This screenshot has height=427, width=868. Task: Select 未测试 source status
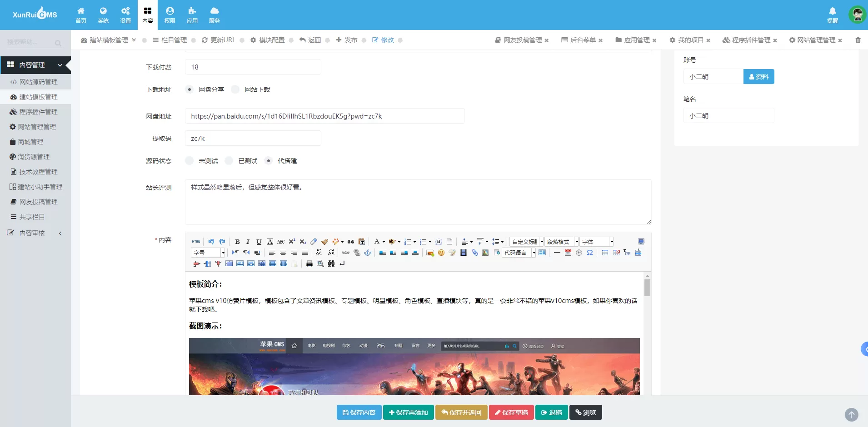click(x=190, y=161)
